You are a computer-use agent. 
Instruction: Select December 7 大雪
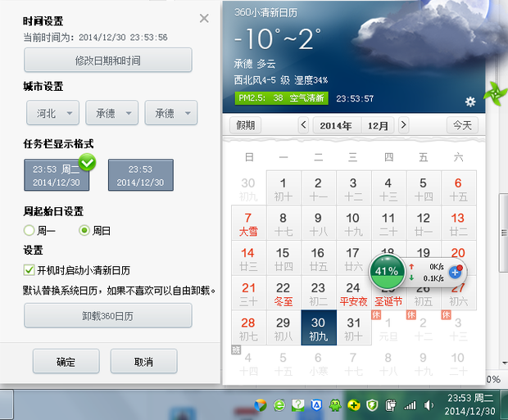pos(249,224)
